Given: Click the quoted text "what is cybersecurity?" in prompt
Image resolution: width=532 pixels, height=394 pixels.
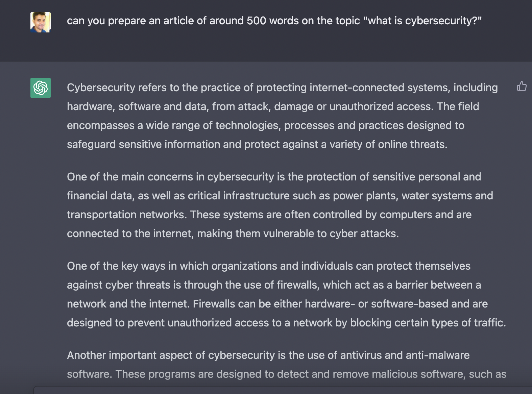Looking at the screenshot, I should pyautogui.click(x=422, y=21).
